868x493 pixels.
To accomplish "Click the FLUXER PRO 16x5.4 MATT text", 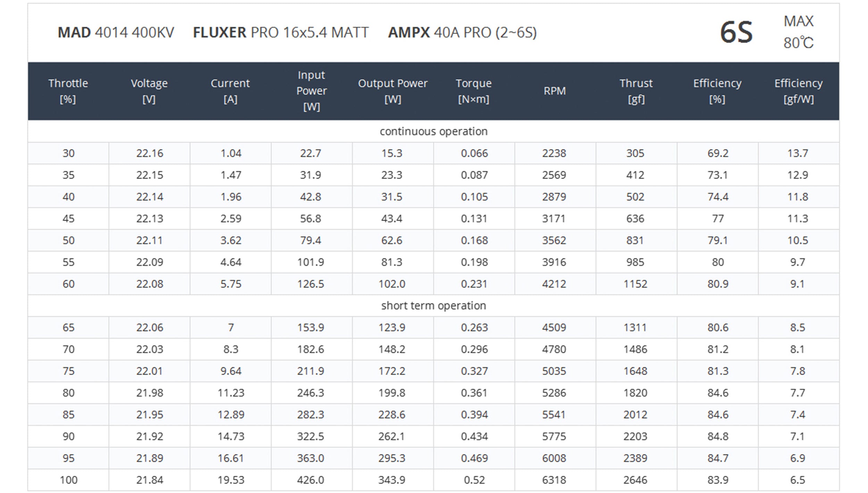I will (x=281, y=33).
